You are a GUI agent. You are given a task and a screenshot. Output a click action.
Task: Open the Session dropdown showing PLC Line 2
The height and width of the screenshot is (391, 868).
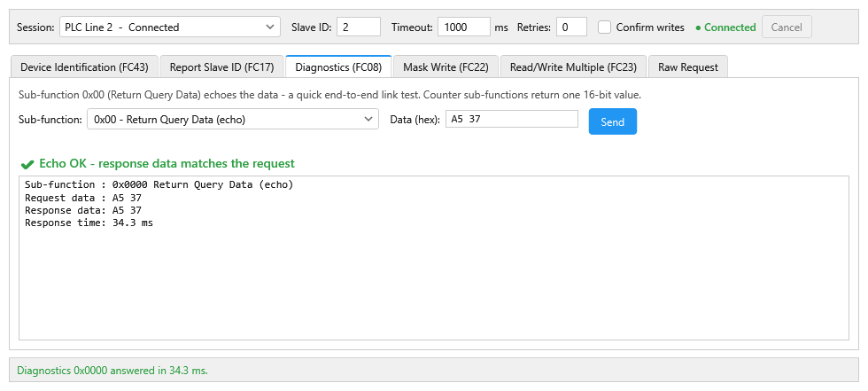169,27
